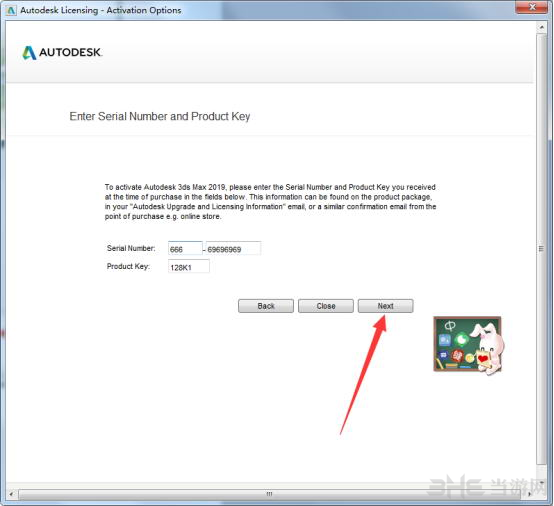Click the Serial Number label
Image resolution: width=554 pixels, height=506 pixels.
coord(131,248)
